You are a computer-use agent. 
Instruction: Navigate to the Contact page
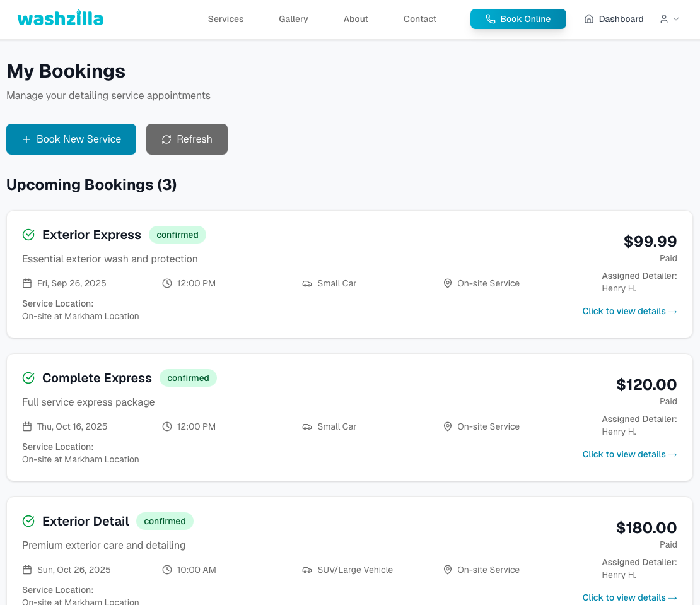420,19
